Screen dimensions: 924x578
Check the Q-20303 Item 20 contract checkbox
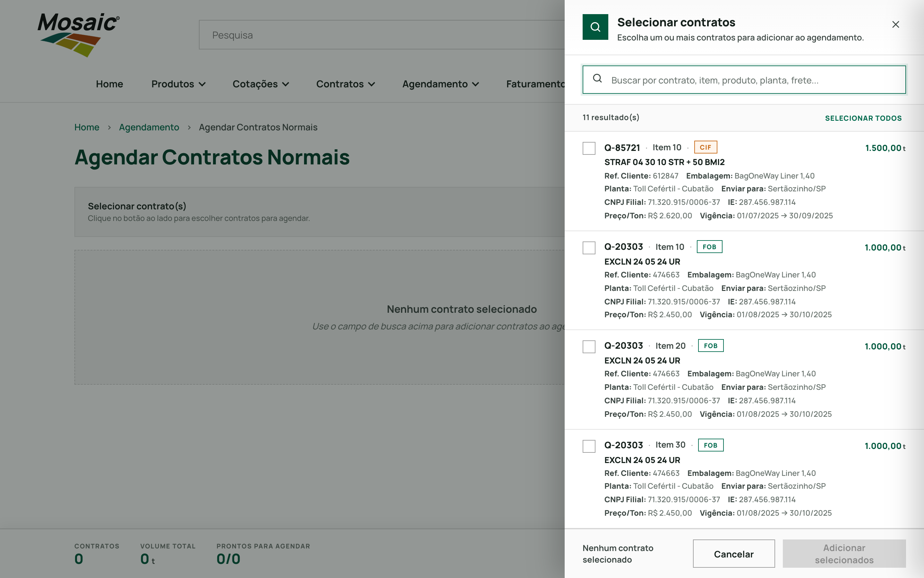point(589,347)
